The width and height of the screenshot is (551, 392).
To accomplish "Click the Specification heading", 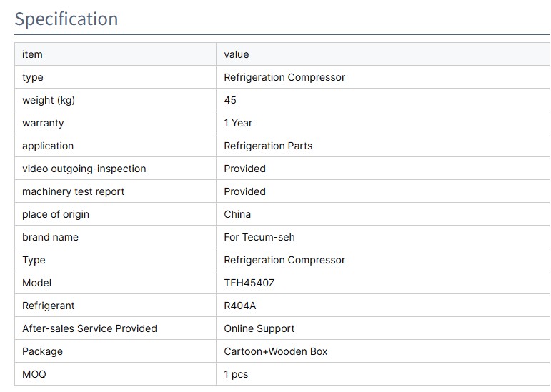I will tap(66, 19).
